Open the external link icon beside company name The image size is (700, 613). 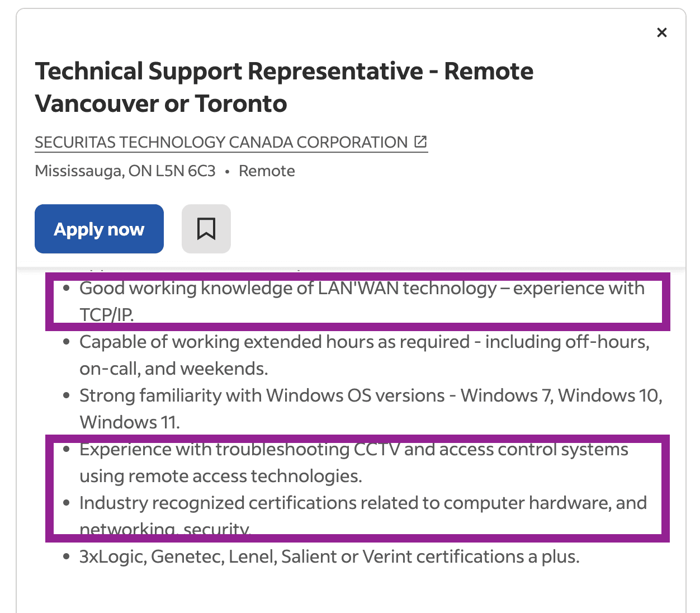coord(420,141)
